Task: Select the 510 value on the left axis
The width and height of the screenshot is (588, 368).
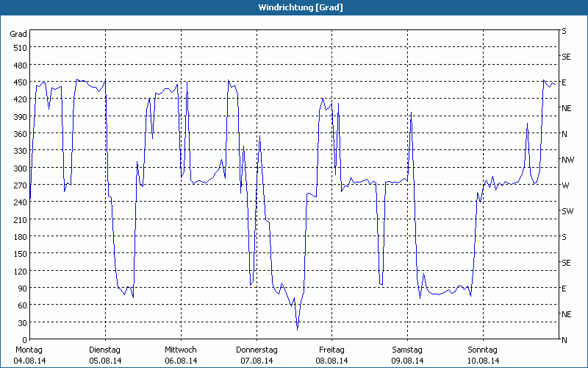Action: click(20, 48)
